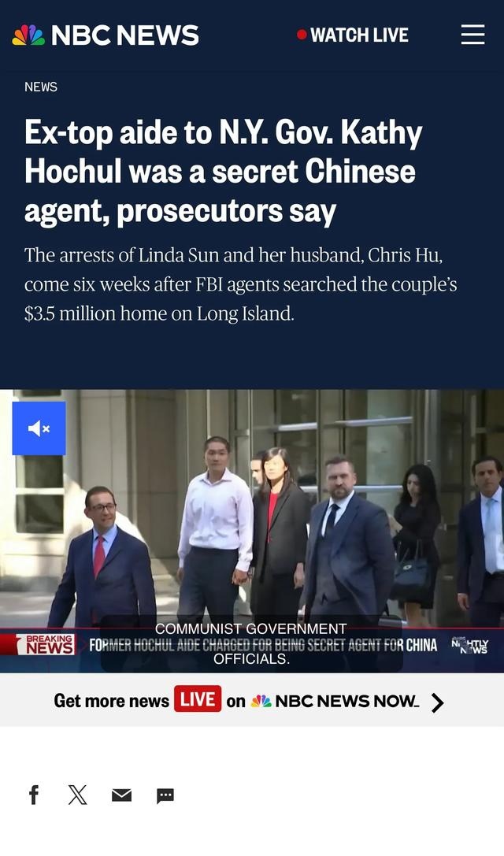Click the NBC peacock logo

pos(28,35)
